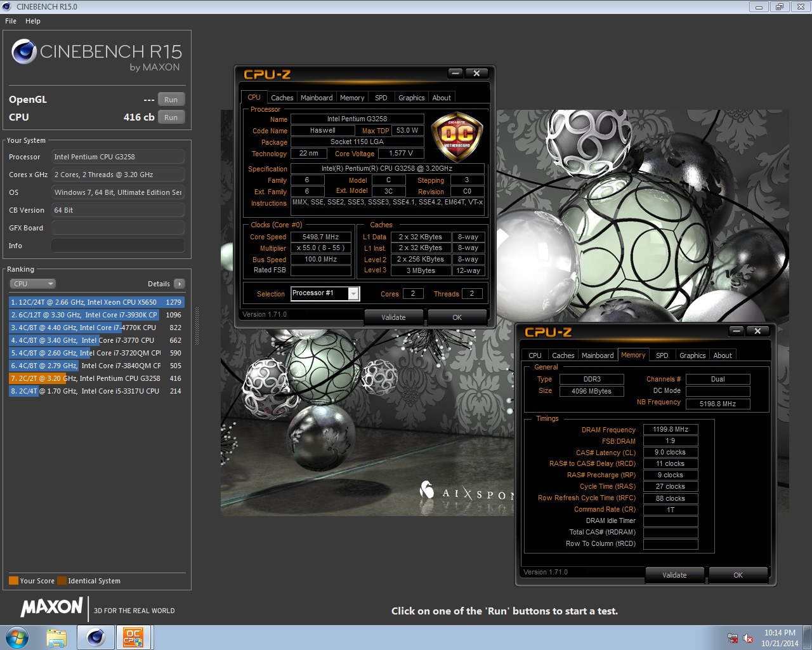The height and width of the screenshot is (650, 812).
Task: Open Graphics tab in upper CPU-Z window
Action: click(x=411, y=98)
